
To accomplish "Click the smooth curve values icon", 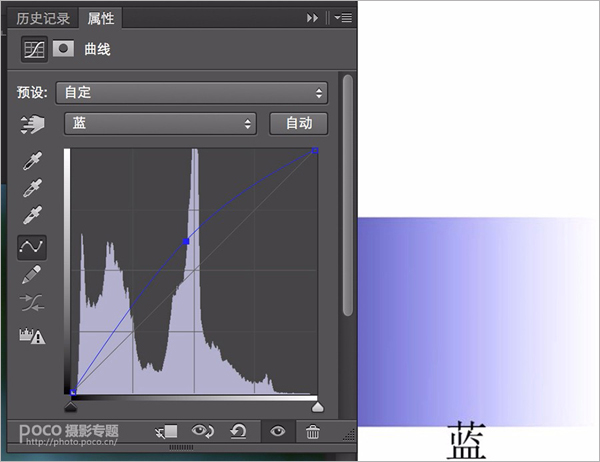I will coord(33,302).
